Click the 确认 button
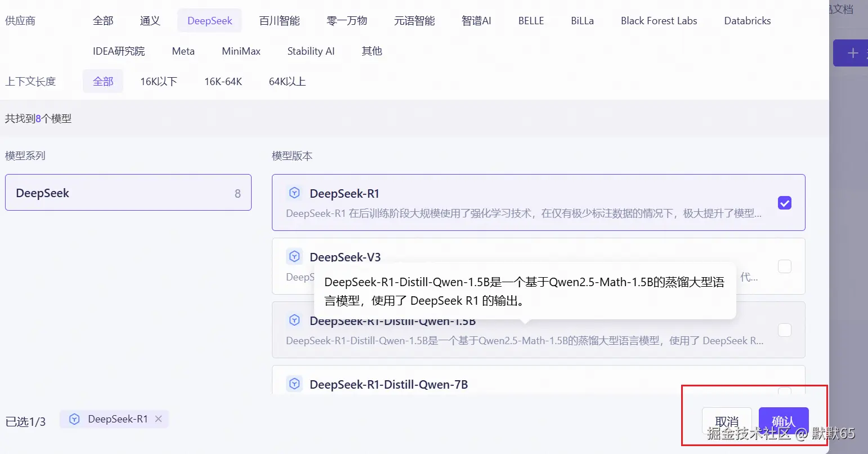The image size is (868, 454). point(784,421)
